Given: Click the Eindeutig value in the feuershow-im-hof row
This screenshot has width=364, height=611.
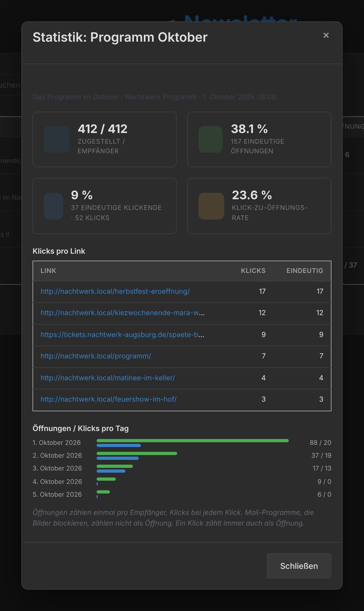Looking at the screenshot, I should [321, 399].
